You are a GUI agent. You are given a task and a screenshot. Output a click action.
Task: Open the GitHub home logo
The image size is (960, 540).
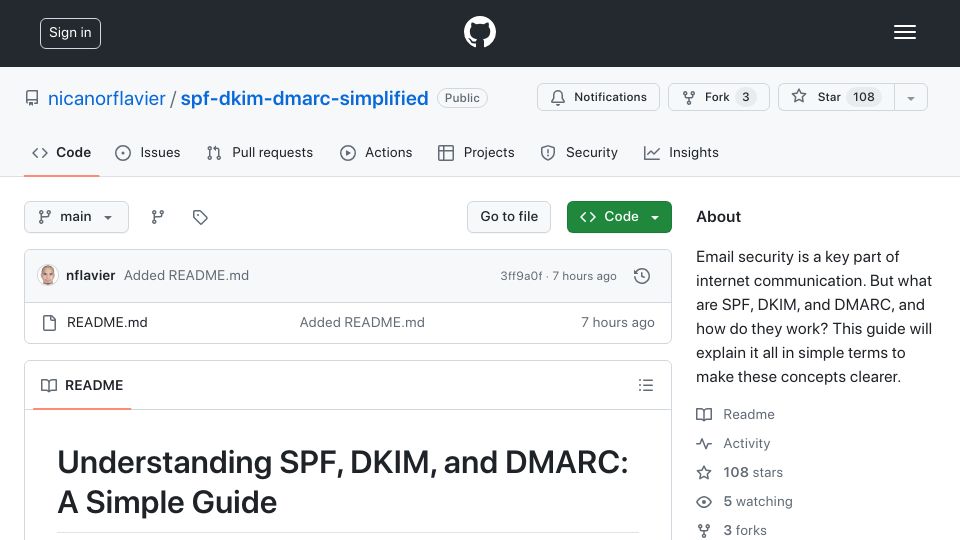pyautogui.click(x=479, y=32)
